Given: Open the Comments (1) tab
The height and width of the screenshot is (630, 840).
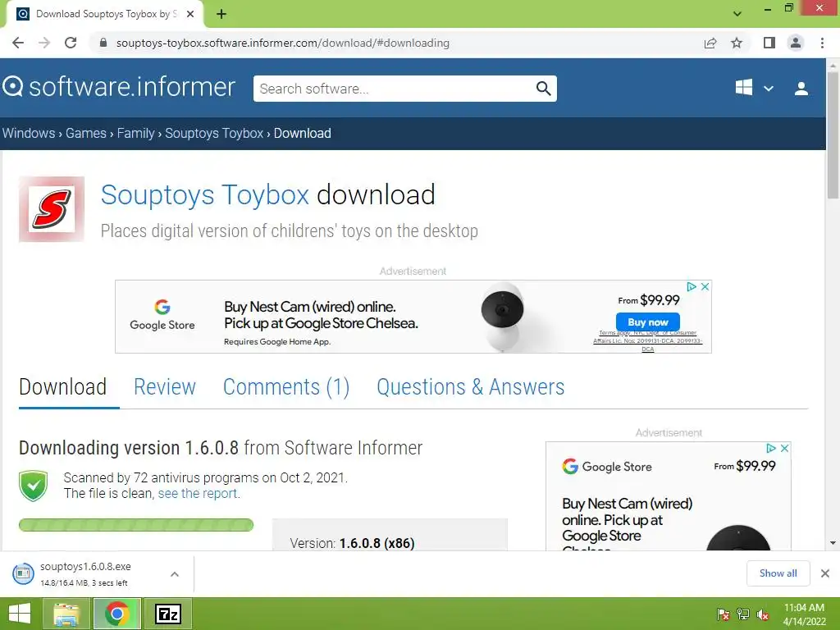Looking at the screenshot, I should click(x=286, y=387).
